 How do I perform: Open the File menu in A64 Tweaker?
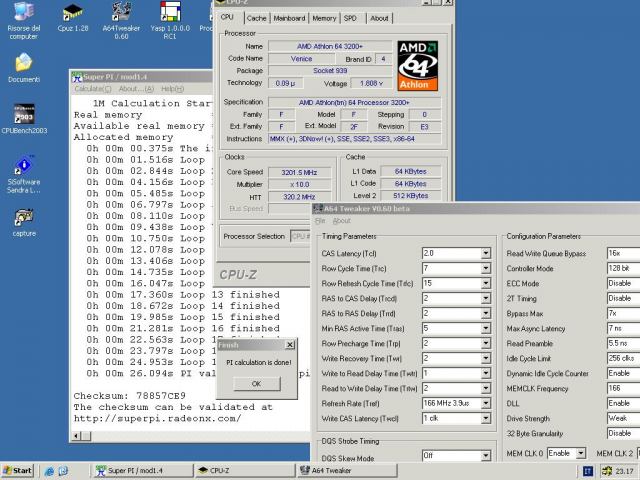[320, 221]
